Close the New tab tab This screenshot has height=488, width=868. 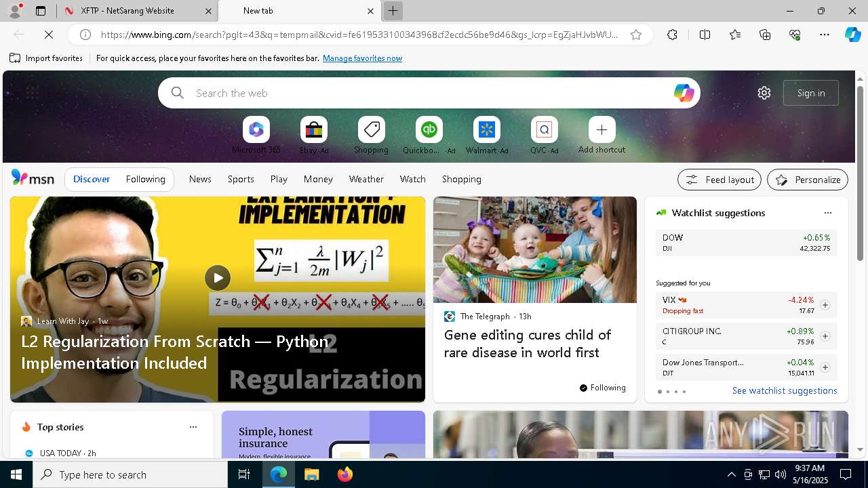[370, 11]
